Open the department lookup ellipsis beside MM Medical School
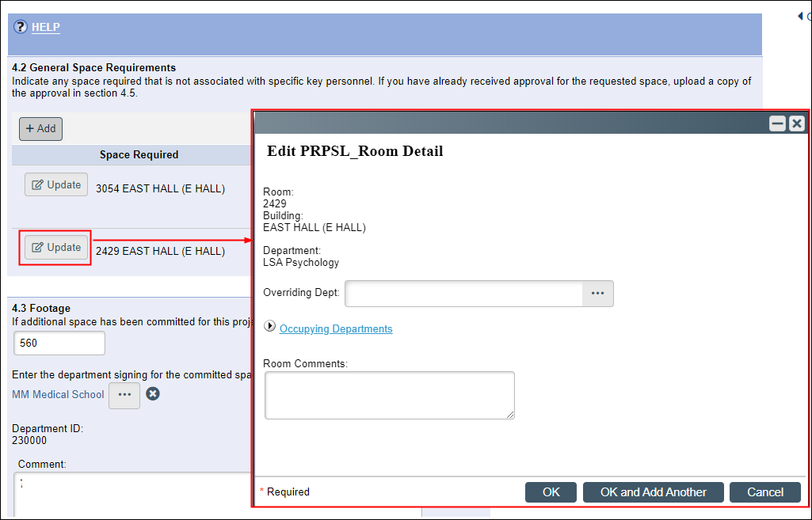This screenshot has height=520, width=812. pos(124,395)
